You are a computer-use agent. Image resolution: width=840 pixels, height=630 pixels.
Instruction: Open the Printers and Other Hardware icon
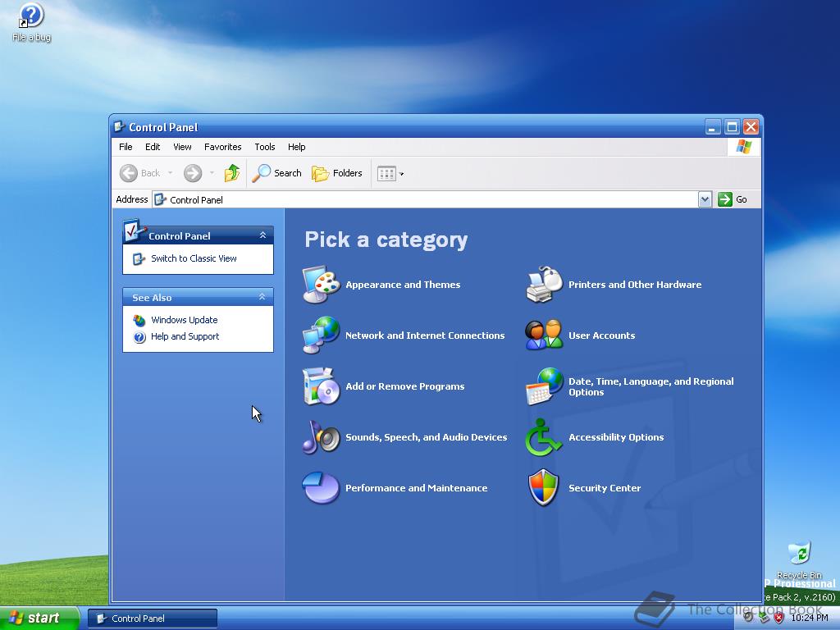tap(544, 285)
